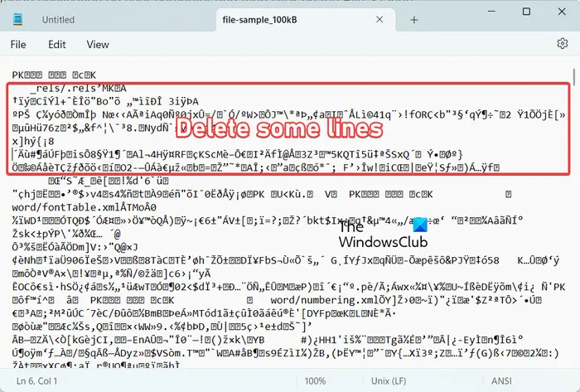
Task: Click the 100% zoom status entry
Action: (315, 381)
